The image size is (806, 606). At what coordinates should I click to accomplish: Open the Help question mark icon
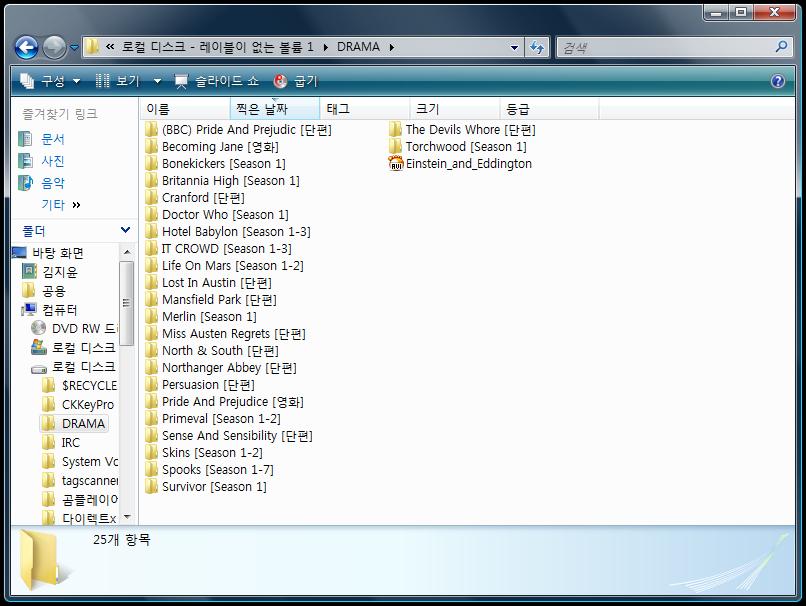tap(778, 81)
